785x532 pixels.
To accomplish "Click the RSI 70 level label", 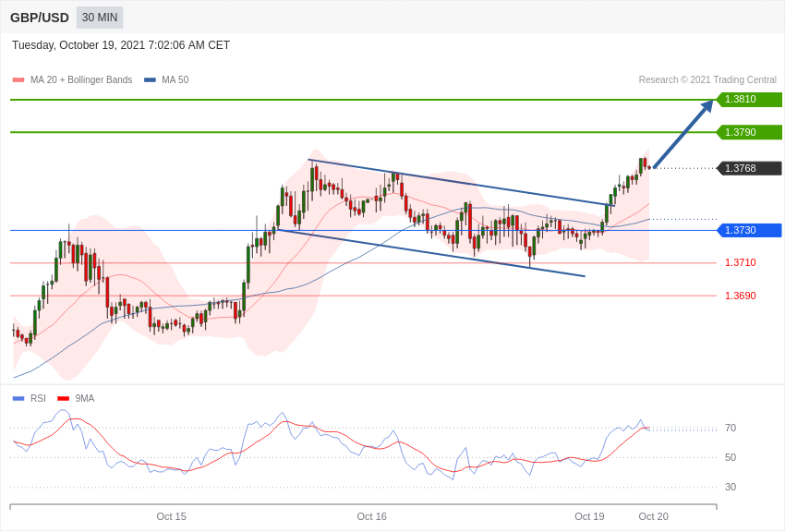I will click(x=731, y=428).
